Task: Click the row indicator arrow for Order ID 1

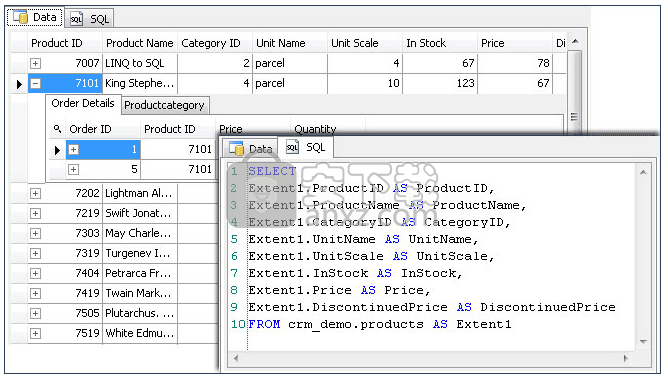Action: [x=57, y=150]
